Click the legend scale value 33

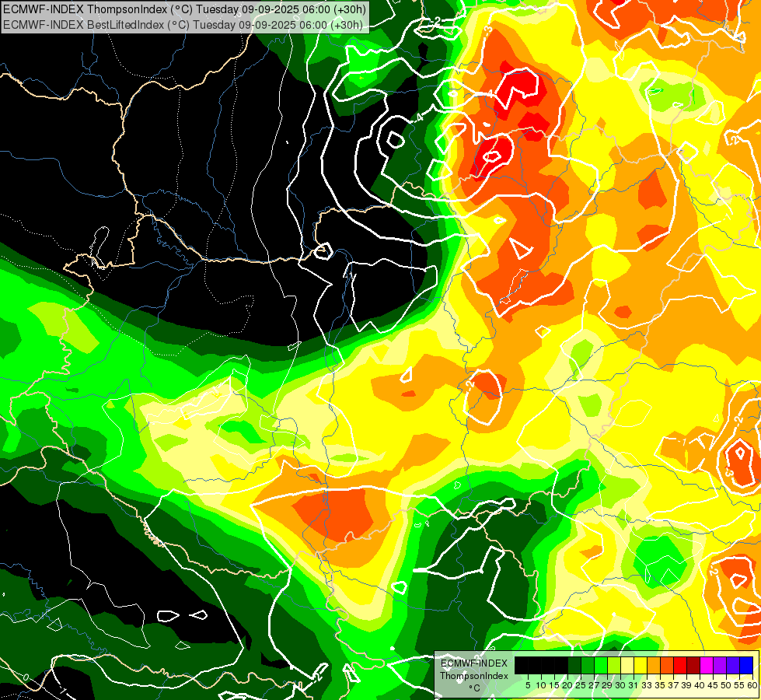tap(647, 685)
